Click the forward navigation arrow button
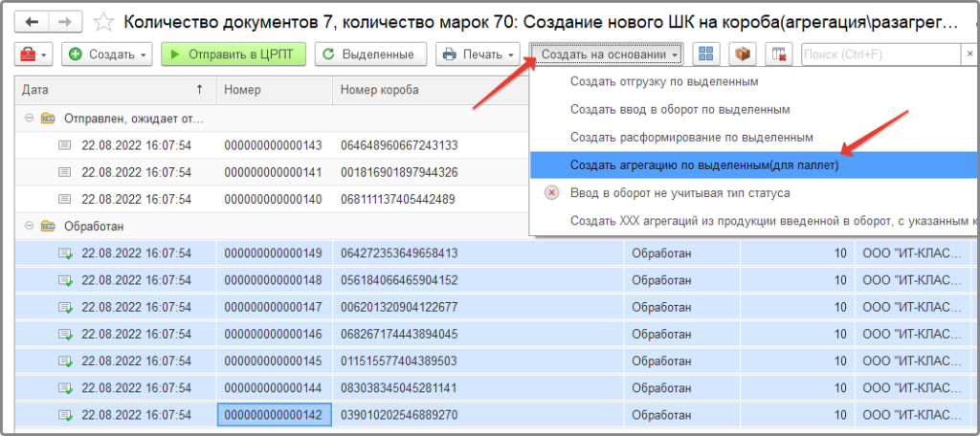The width and height of the screenshot is (980, 436). coord(64,22)
